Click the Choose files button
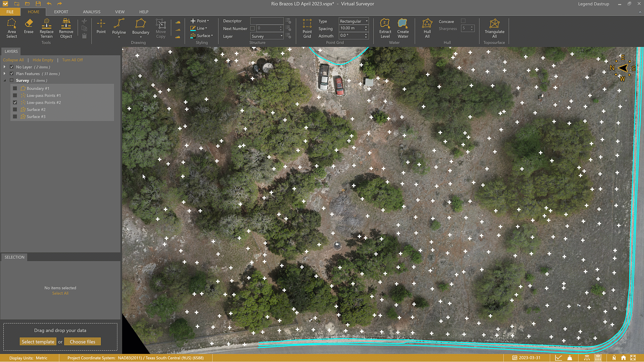Image resolution: width=644 pixels, height=362 pixels. [83, 342]
